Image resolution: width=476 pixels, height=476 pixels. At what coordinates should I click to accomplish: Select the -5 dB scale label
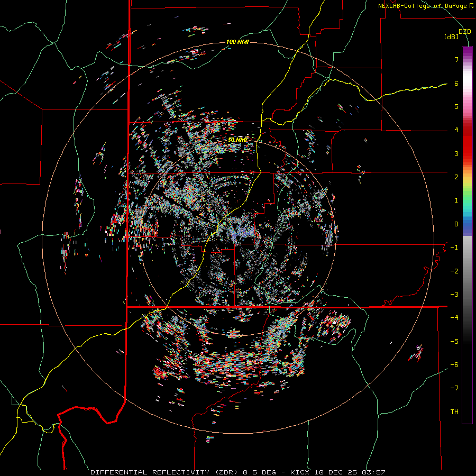(454, 342)
